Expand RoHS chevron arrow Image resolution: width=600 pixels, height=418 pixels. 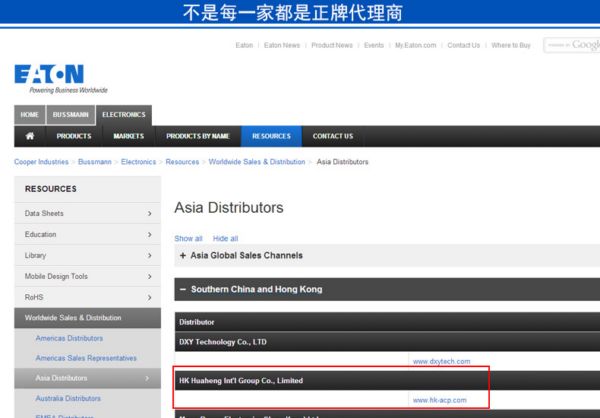[150, 298]
